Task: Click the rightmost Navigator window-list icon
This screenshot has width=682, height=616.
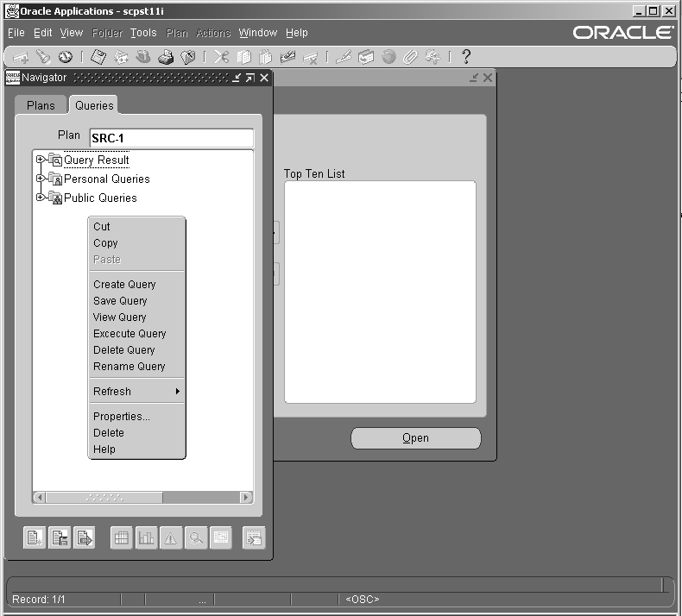Action: [x=254, y=538]
